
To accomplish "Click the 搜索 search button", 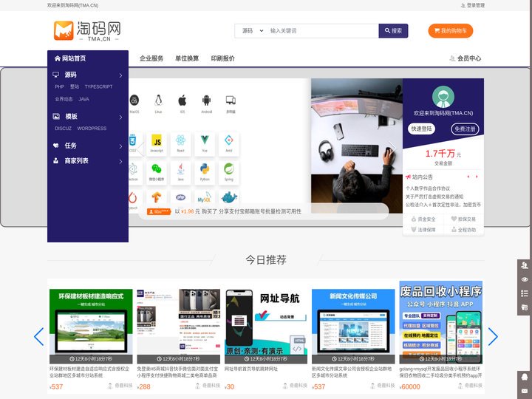I will [393, 31].
